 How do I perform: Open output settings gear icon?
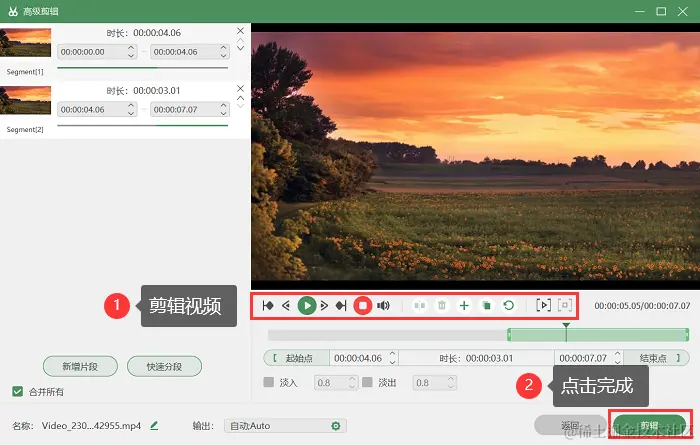pyautogui.click(x=336, y=426)
